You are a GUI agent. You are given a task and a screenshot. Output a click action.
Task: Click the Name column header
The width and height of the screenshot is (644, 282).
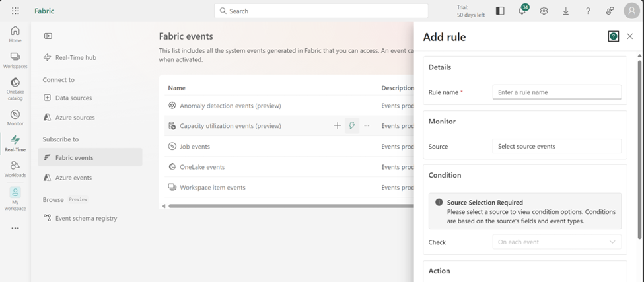(x=176, y=88)
